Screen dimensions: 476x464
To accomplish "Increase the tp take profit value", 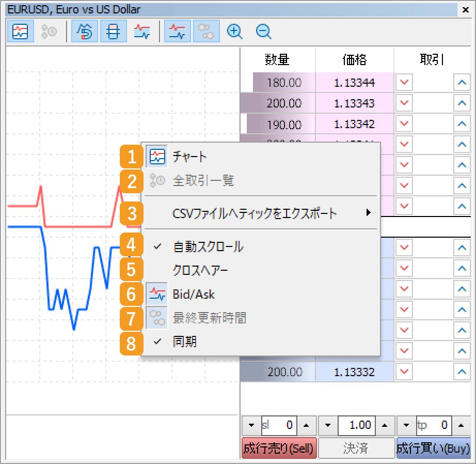I will (461, 425).
